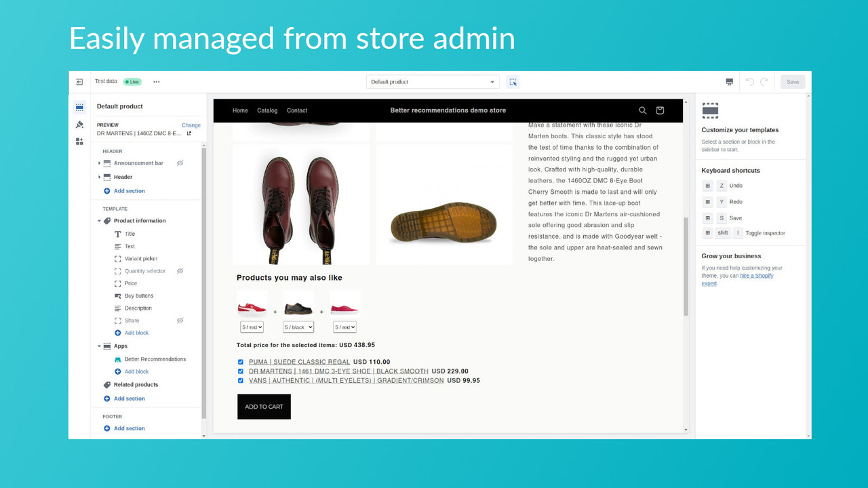The height and width of the screenshot is (488, 868).
Task: Toggle the desktop preview icon
Action: point(728,81)
